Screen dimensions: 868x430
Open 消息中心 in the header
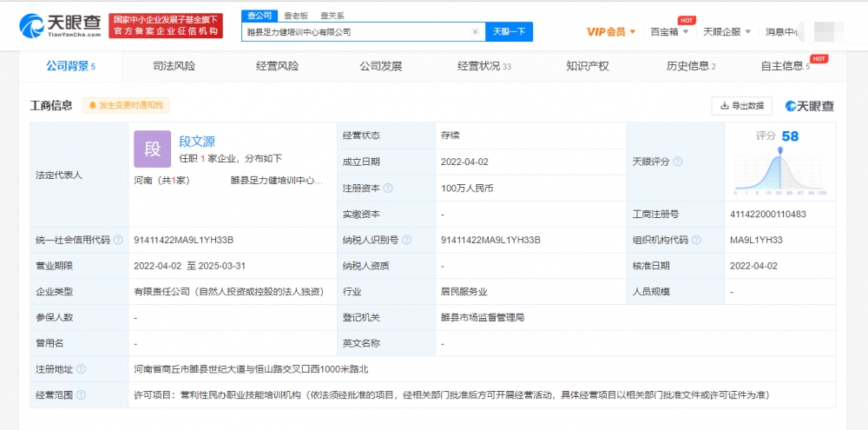pyautogui.click(x=782, y=32)
